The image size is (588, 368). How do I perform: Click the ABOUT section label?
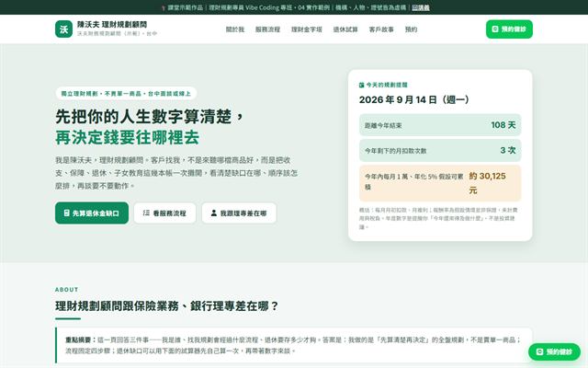(x=67, y=290)
